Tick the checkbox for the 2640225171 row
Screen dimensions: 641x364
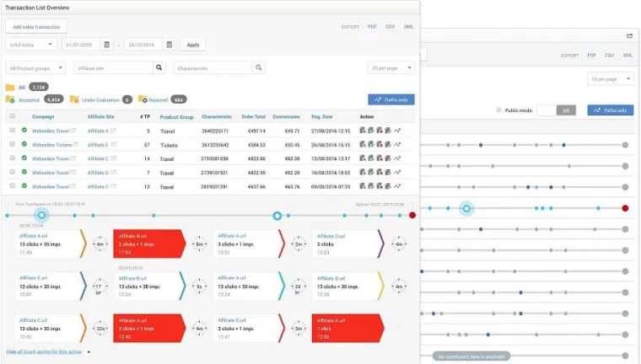[13, 131]
